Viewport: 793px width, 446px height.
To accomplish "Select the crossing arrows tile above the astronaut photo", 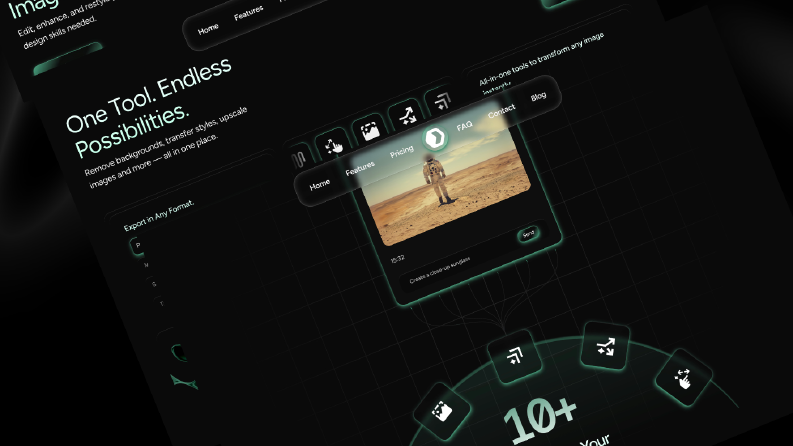I will click(406, 115).
